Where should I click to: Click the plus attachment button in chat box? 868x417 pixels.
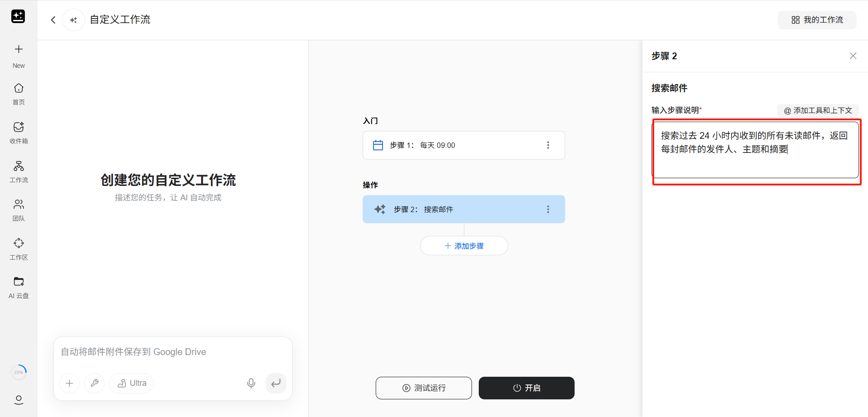[x=70, y=384]
